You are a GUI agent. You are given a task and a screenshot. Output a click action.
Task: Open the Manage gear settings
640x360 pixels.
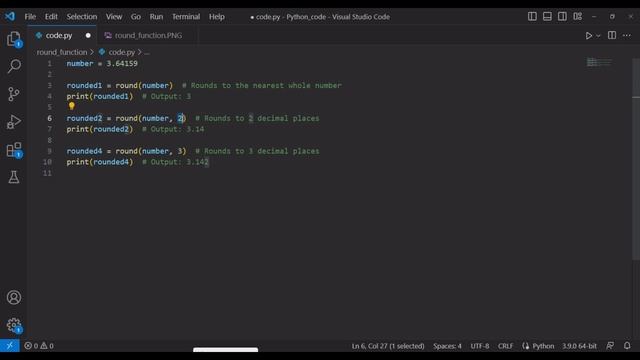[x=14, y=325]
